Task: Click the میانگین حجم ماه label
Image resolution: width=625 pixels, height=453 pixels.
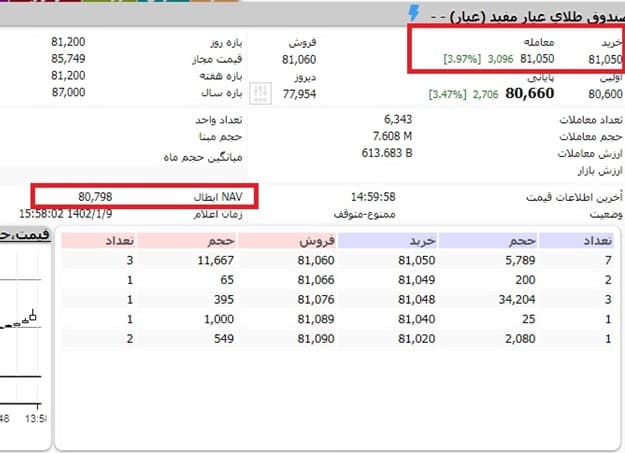Action: [203, 158]
